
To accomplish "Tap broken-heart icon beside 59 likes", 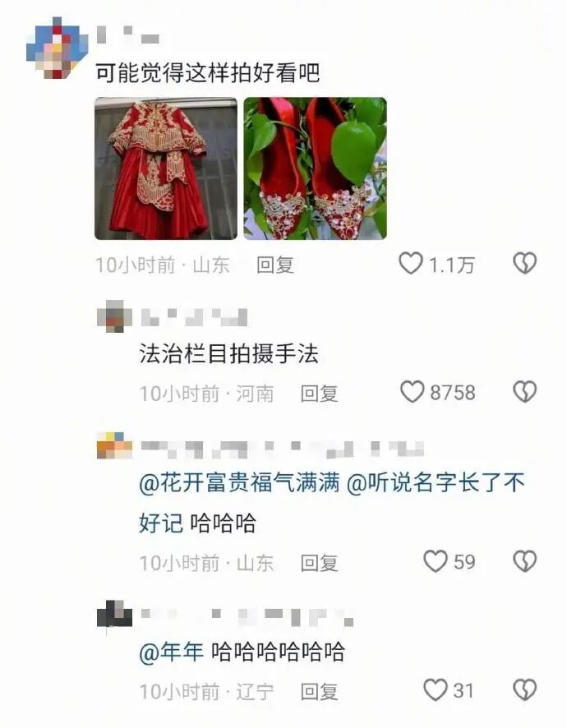I will (525, 561).
